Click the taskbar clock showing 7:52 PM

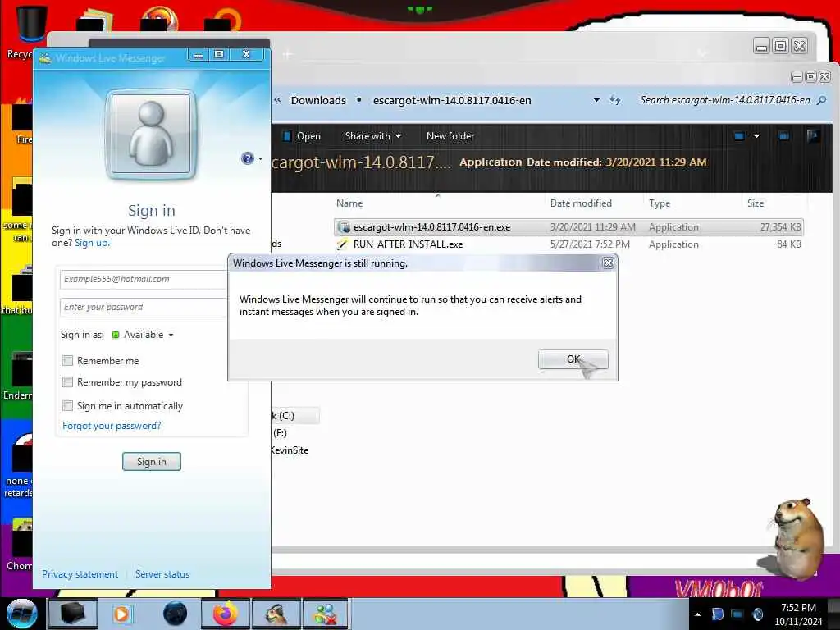pyautogui.click(x=799, y=614)
